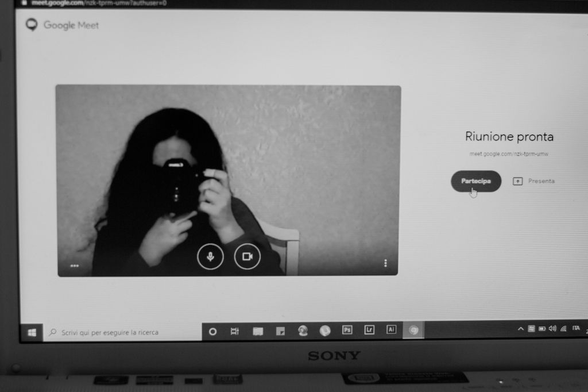Click the active Chrome taskbar icon
The height and width of the screenshot is (392, 588).
tap(413, 330)
